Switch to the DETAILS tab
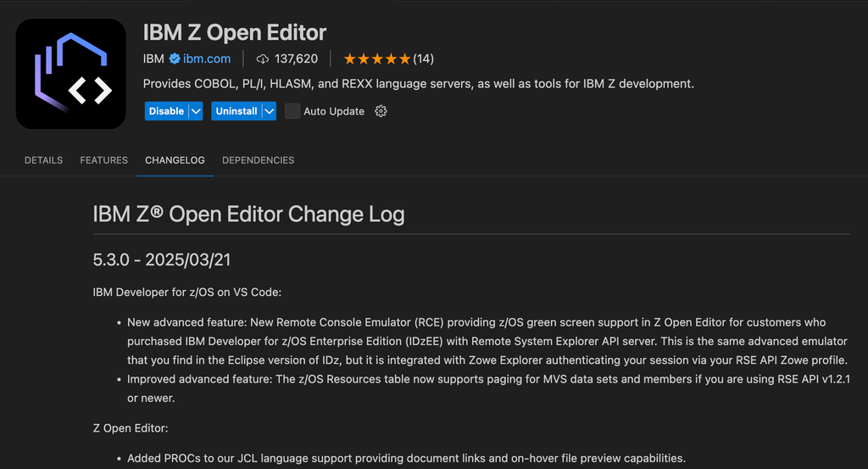Screen dimensions: 868x469 click(44, 160)
